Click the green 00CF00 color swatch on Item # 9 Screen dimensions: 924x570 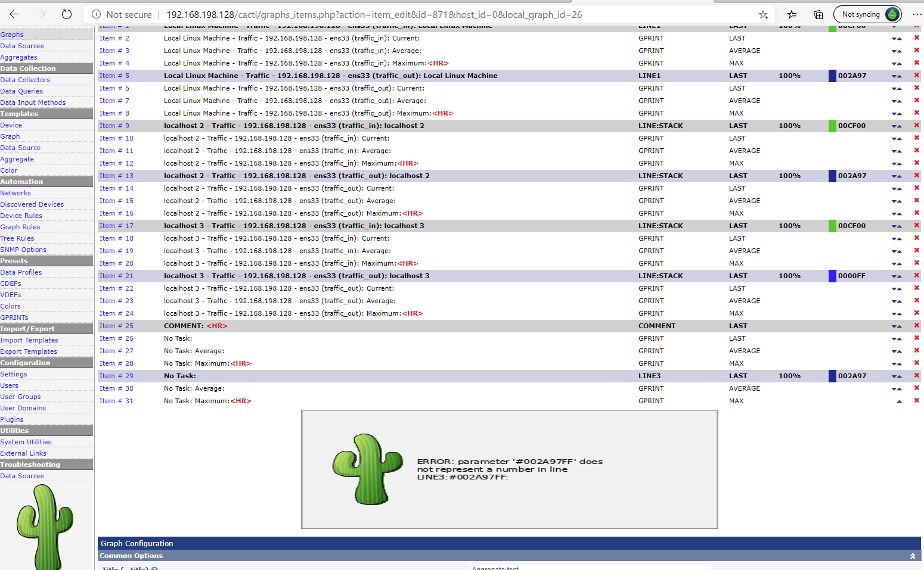833,126
